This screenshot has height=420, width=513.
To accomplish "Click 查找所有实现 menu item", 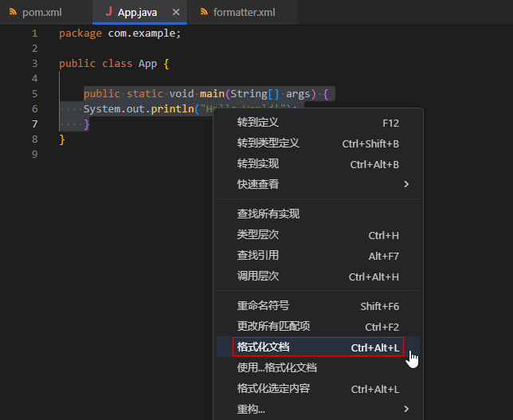I will click(268, 214).
